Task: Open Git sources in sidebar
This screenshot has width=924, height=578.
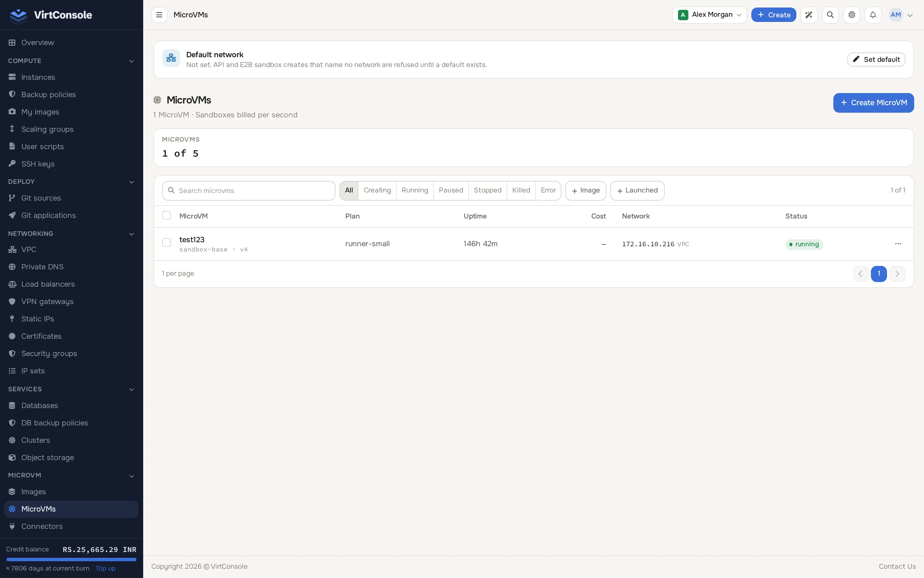Action: [x=71, y=198]
